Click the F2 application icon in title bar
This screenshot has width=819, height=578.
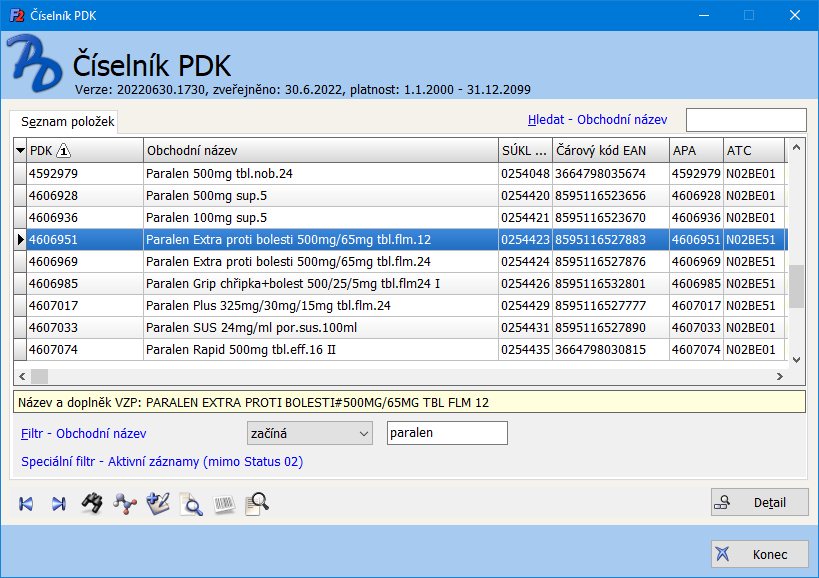tap(17, 16)
